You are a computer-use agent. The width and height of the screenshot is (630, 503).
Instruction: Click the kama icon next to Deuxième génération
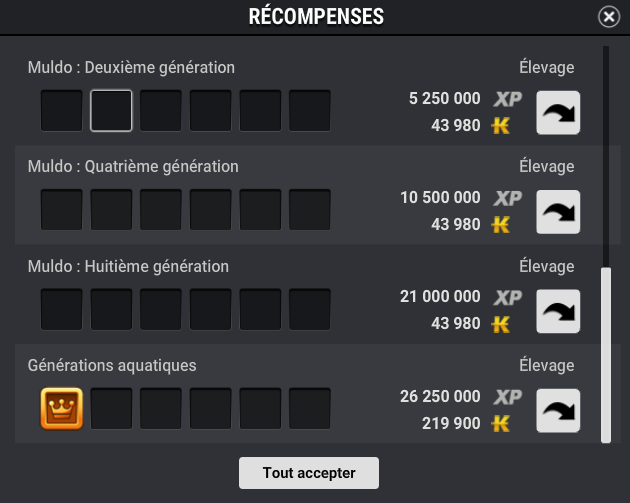(501, 126)
